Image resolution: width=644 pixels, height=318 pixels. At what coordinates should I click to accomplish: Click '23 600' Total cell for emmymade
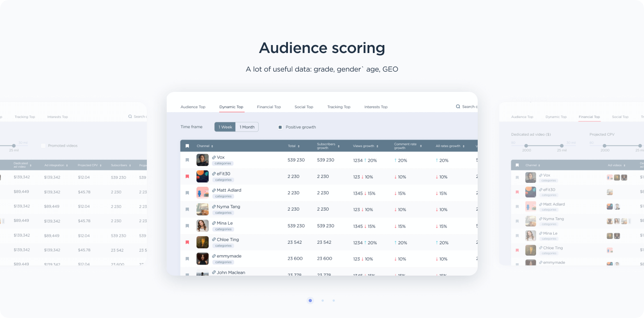tap(295, 259)
